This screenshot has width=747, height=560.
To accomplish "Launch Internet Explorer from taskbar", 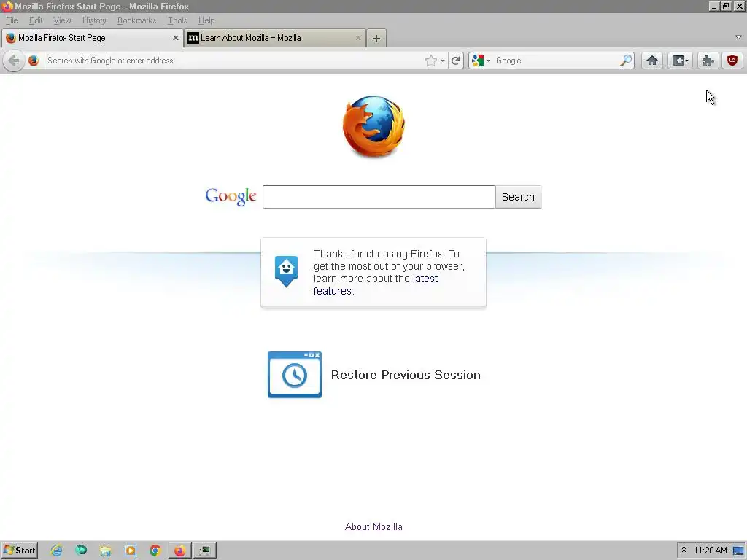I will (56, 551).
